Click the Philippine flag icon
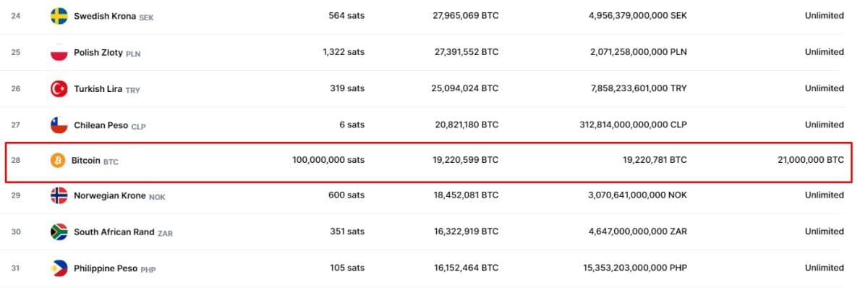The height and width of the screenshot is (288, 868). (59, 268)
